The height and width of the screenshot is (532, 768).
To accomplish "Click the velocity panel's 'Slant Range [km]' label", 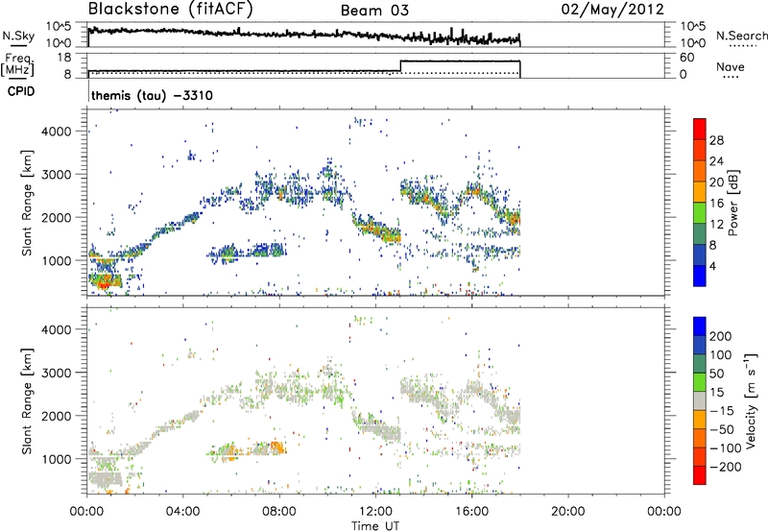I will click(27, 401).
